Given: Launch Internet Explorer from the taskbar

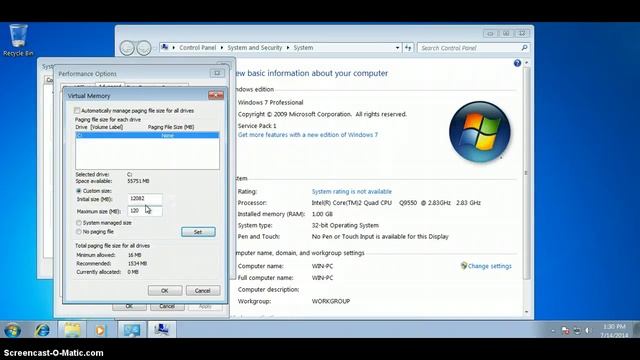Looking at the screenshot, I should 42,330.
